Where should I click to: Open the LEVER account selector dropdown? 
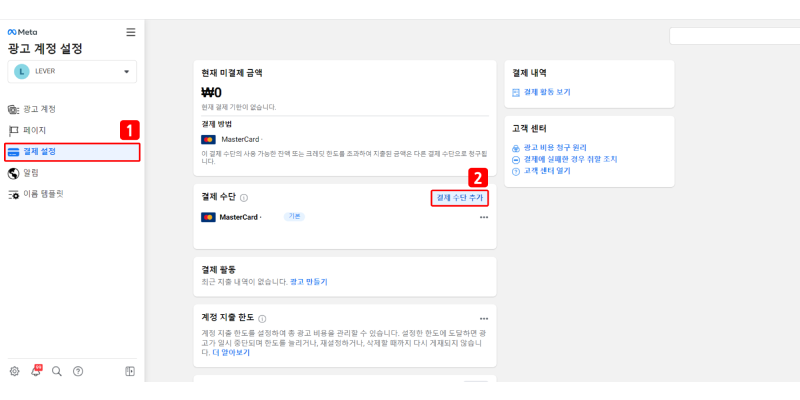(x=72, y=71)
